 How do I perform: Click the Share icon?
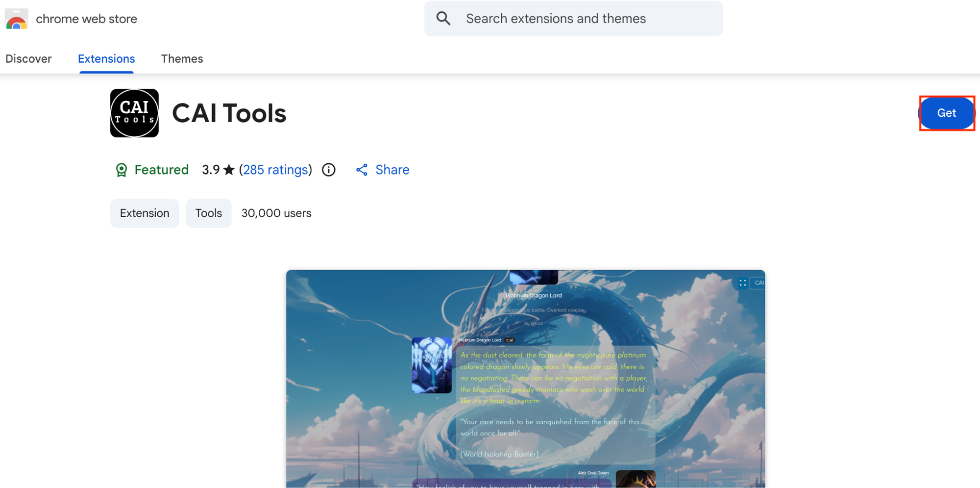tap(362, 170)
